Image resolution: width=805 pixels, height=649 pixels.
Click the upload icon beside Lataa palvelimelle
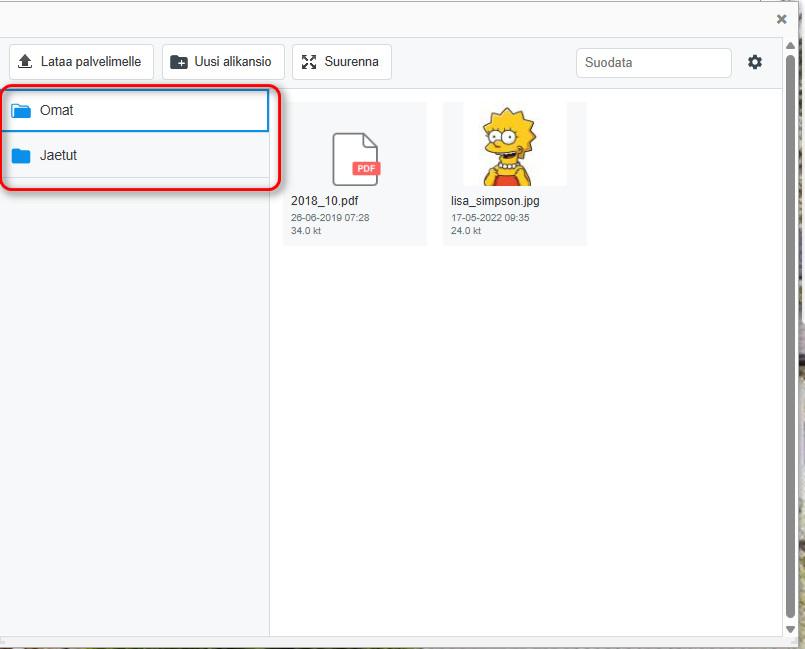coord(25,62)
